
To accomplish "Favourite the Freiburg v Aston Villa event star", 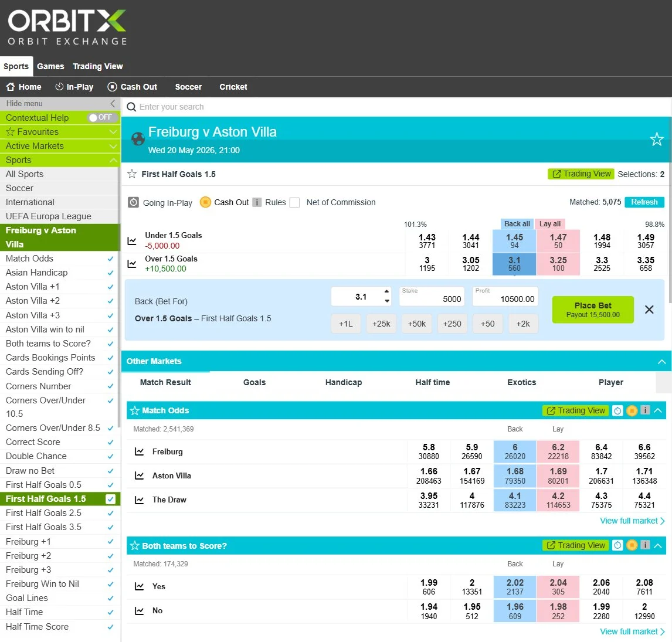I will pyautogui.click(x=657, y=139).
